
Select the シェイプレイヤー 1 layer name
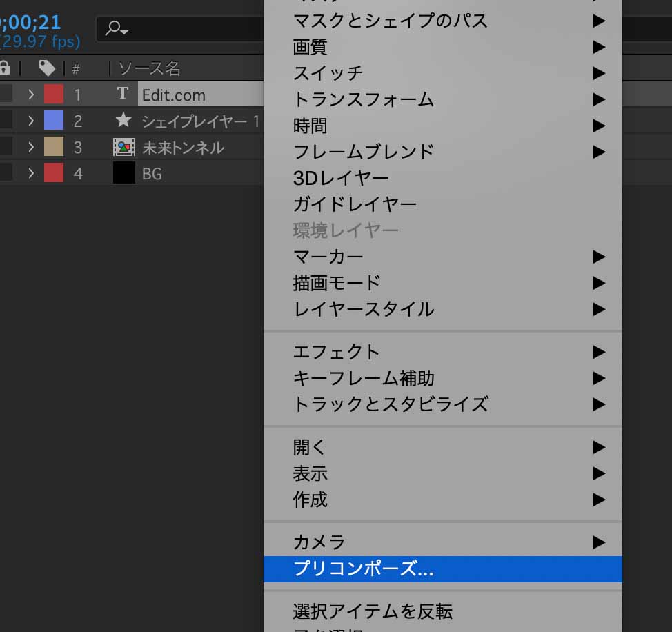(x=200, y=121)
